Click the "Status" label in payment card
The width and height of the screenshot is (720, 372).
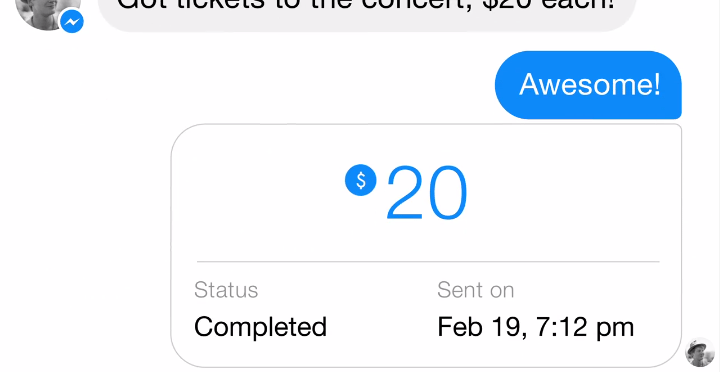click(226, 290)
